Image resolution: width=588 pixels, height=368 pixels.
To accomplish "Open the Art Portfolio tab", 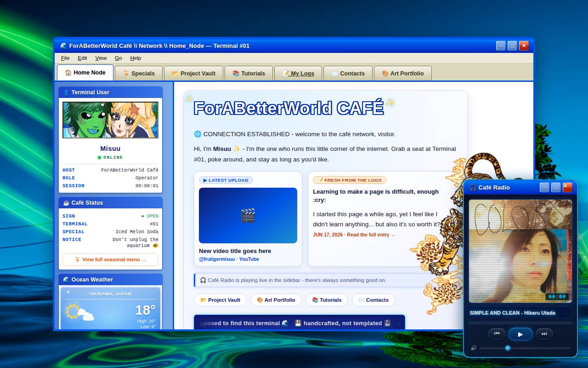I will coord(402,74).
